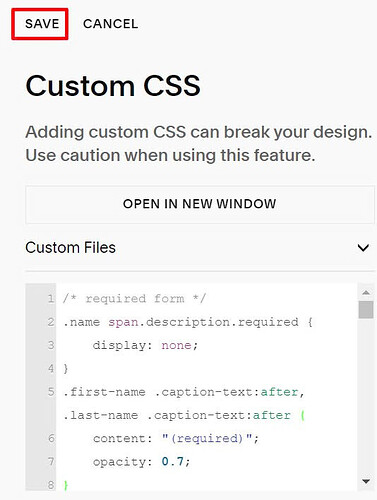Click the 'opacity: 0.7;' code line

(x=142, y=462)
